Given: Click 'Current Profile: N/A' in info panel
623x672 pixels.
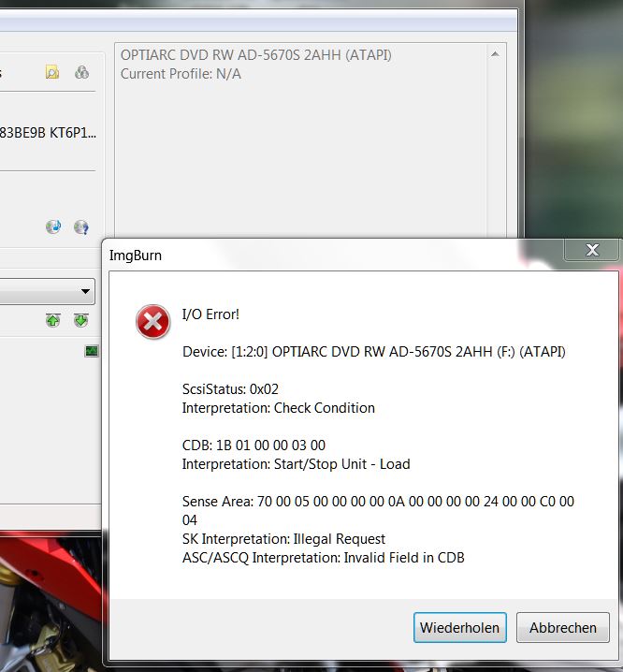Looking at the screenshot, I should tap(181, 74).
